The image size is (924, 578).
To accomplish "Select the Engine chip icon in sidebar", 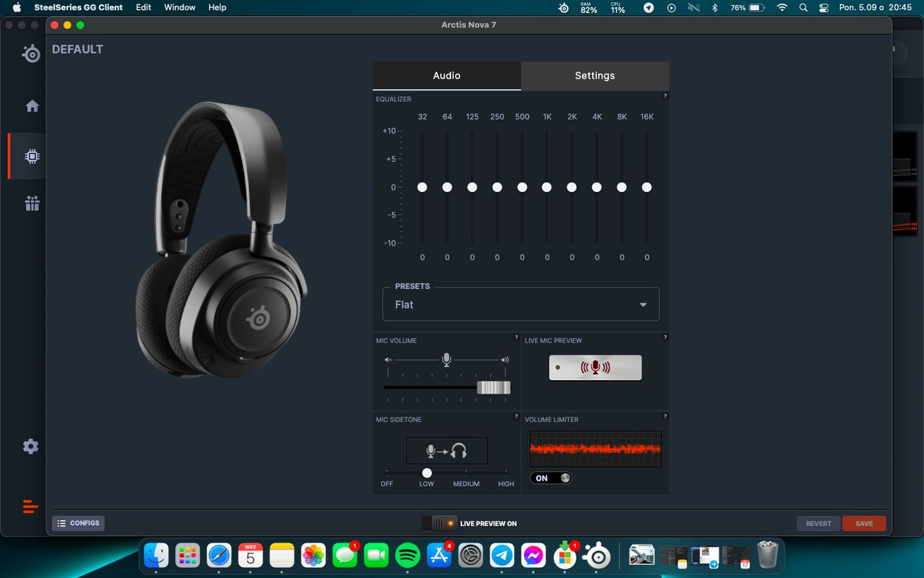I will [32, 156].
